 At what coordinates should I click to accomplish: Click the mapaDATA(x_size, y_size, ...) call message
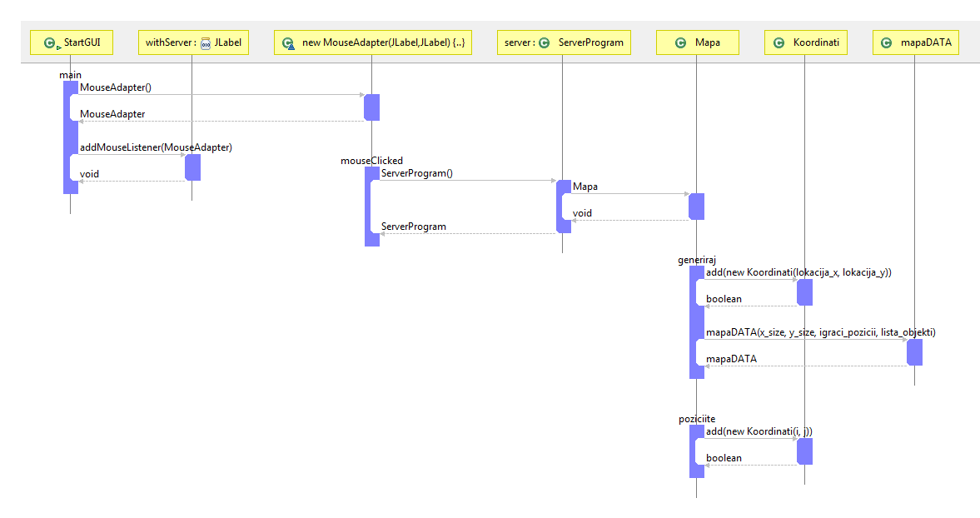(x=820, y=332)
